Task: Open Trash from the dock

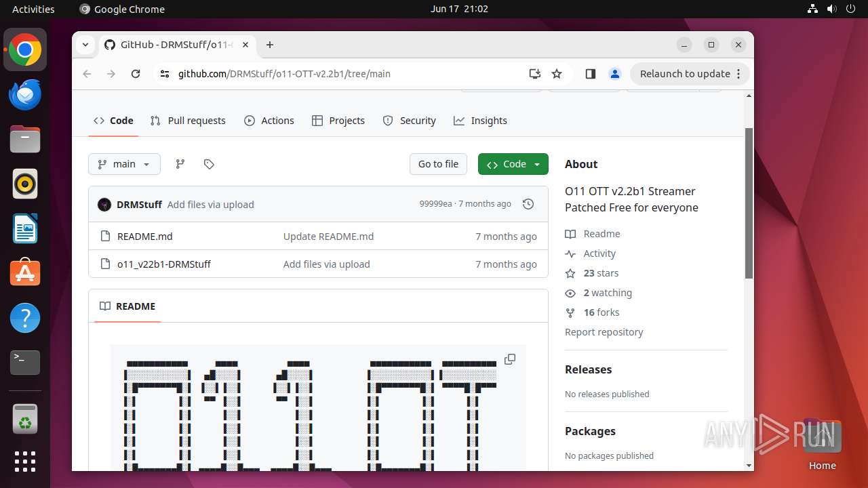Action: (x=25, y=419)
